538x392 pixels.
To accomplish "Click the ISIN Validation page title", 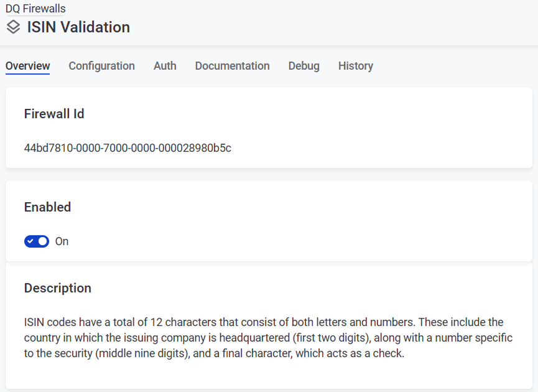I will point(78,27).
